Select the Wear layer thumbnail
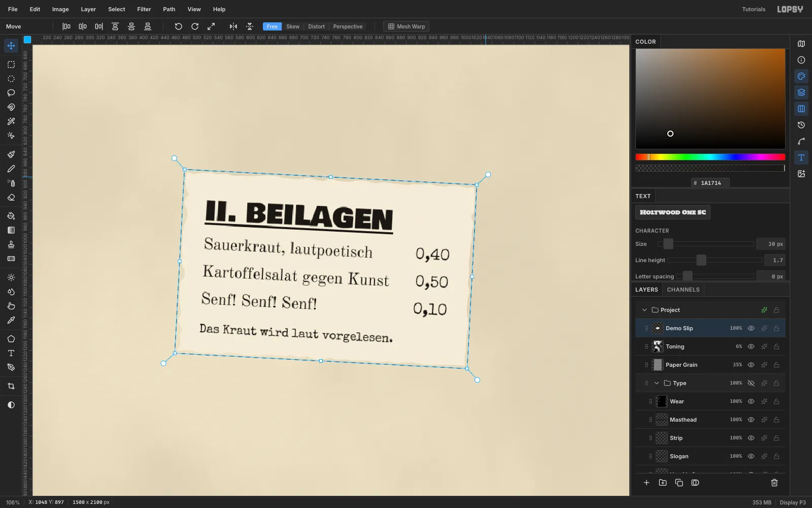 (662, 401)
